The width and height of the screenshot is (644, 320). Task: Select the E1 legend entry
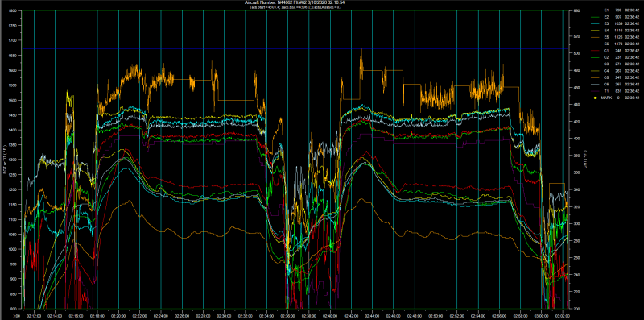tap(615, 10)
